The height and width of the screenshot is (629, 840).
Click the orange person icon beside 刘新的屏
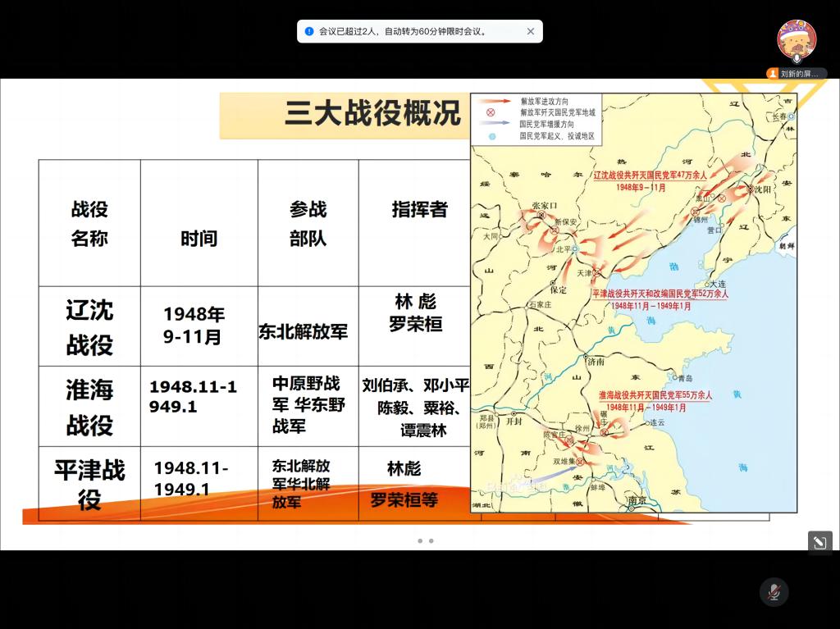coord(772,74)
